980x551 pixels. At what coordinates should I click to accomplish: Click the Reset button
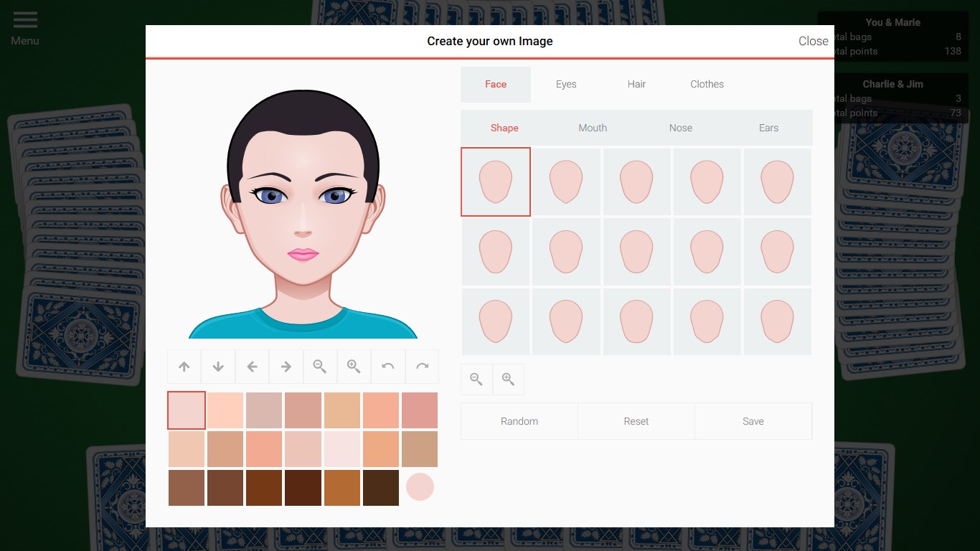click(636, 421)
